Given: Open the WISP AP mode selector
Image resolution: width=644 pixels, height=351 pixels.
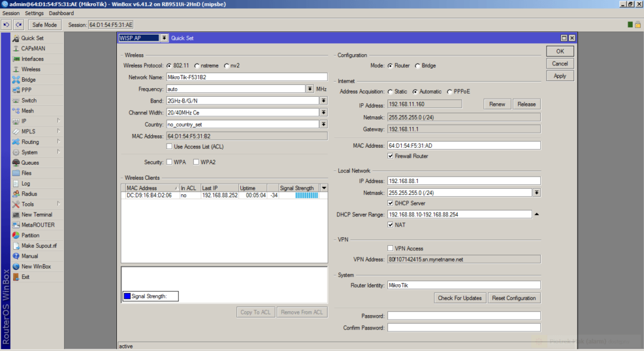Looking at the screenshot, I should 165,38.
